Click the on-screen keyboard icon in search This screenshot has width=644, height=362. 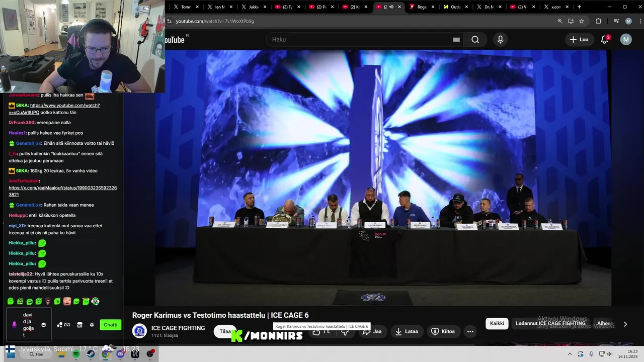pos(456,40)
